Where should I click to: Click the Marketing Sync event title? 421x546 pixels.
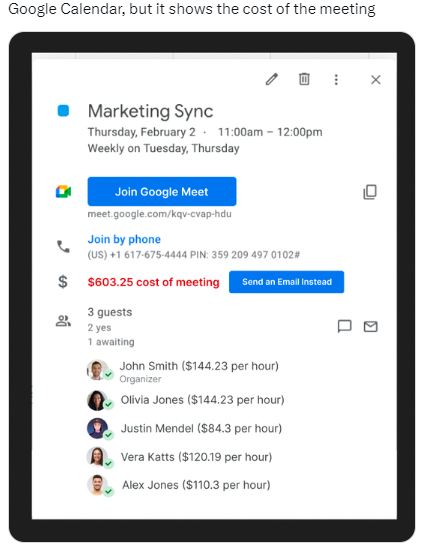[x=150, y=112]
